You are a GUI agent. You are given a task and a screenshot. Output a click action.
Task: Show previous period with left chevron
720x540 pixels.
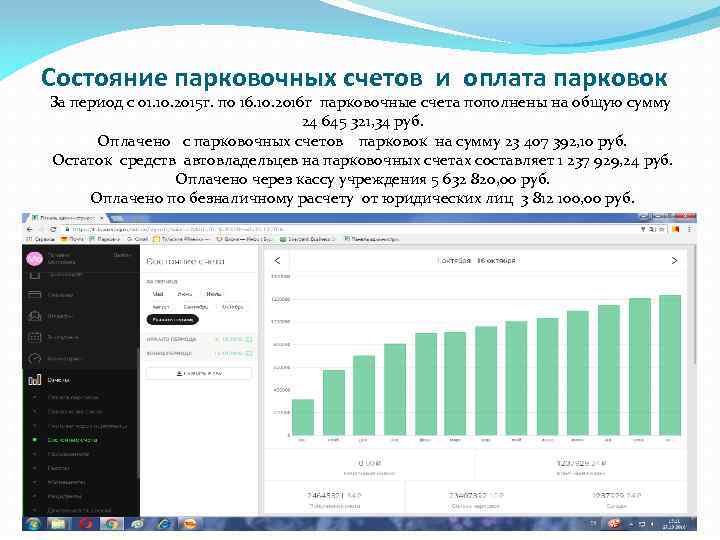coord(277,260)
